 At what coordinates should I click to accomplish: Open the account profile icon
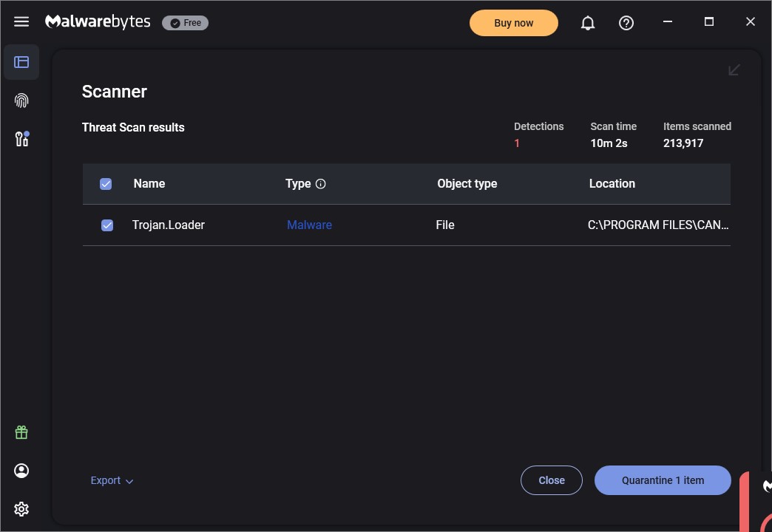[x=21, y=471]
